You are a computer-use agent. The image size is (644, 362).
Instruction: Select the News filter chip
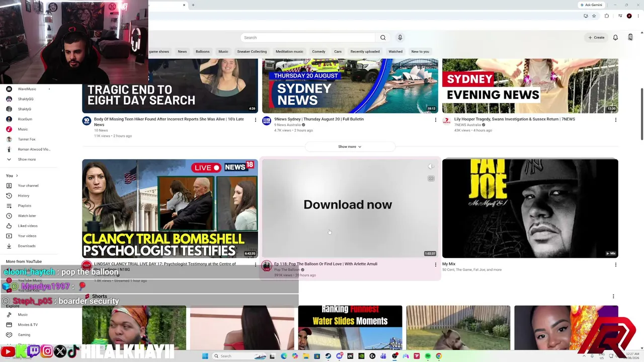point(182,51)
